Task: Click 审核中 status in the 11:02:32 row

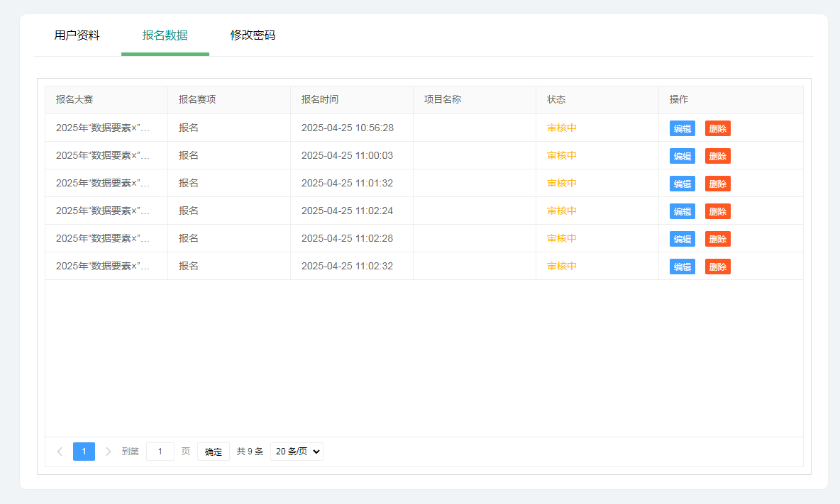Action: click(561, 266)
